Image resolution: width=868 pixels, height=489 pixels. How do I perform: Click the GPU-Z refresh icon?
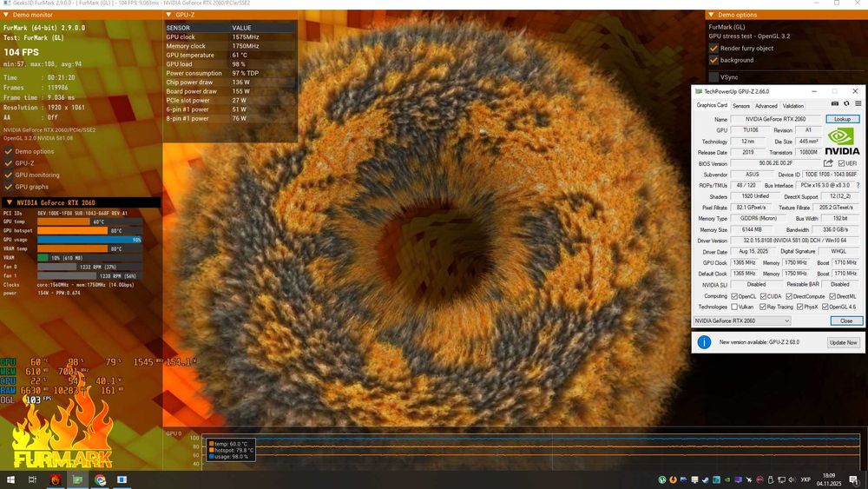tap(846, 103)
